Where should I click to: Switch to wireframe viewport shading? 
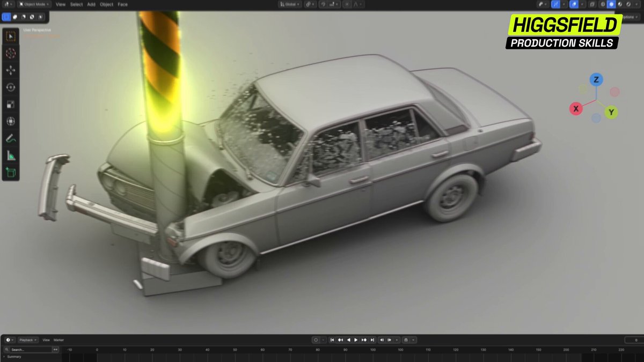coord(603,4)
